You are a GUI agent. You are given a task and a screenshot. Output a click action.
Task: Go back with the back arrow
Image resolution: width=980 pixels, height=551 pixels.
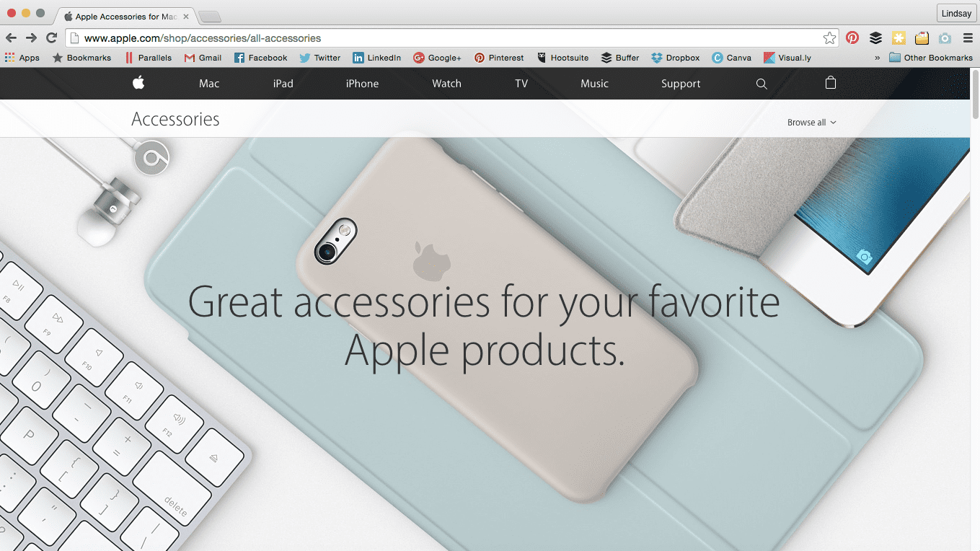click(x=12, y=38)
